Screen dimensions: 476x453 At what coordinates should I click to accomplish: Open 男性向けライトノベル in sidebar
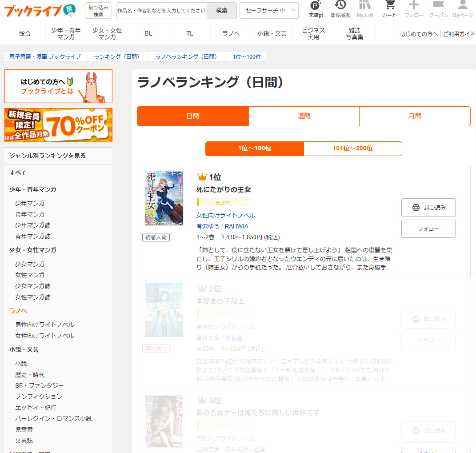(x=44, y=325)
